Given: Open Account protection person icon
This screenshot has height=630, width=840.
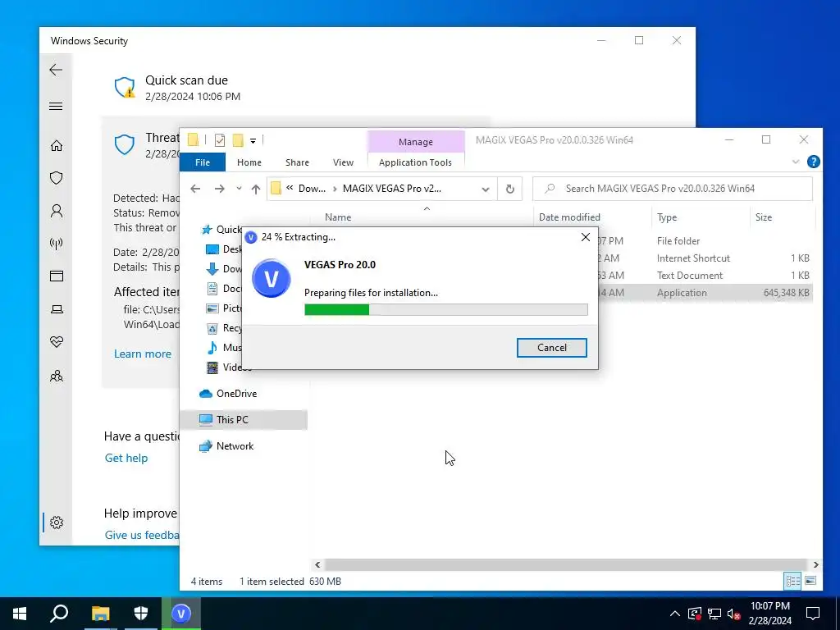Looking at the screenshot, I should tap(57, 211).
